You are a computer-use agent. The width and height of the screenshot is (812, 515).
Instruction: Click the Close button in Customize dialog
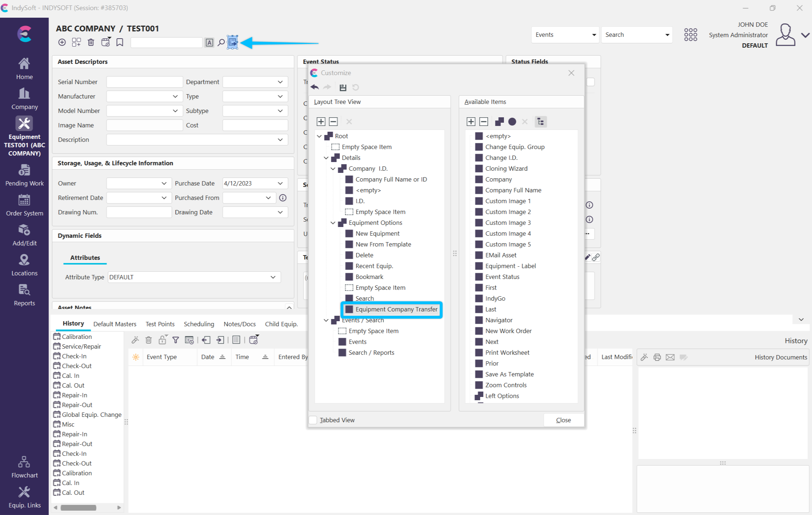(x=563, y=420)
